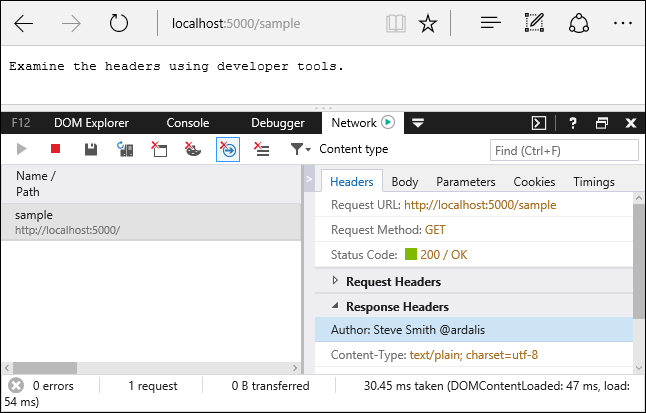646x413 pixels.
Task: Open the content type filter dropdown
Action: pyautogui.click(x=300, y=149)
